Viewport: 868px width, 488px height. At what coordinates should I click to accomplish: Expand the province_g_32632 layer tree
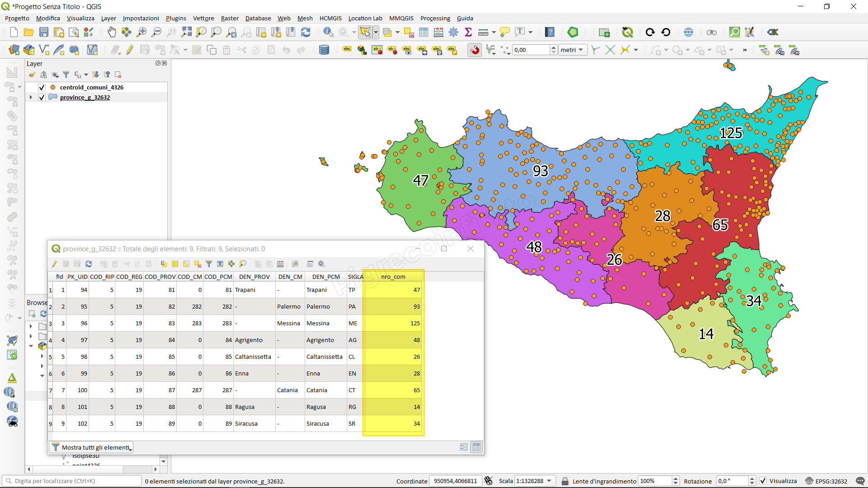click(x=31, y=97)
